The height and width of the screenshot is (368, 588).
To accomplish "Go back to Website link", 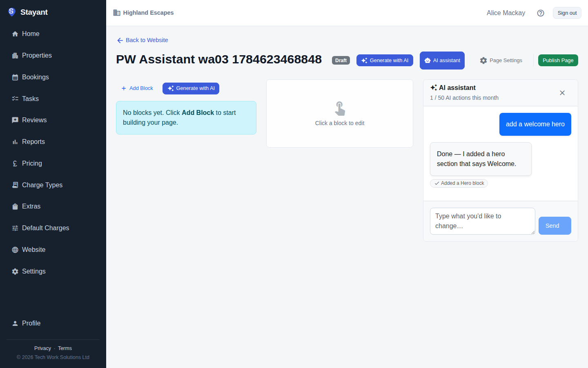I will click(143, 40).
